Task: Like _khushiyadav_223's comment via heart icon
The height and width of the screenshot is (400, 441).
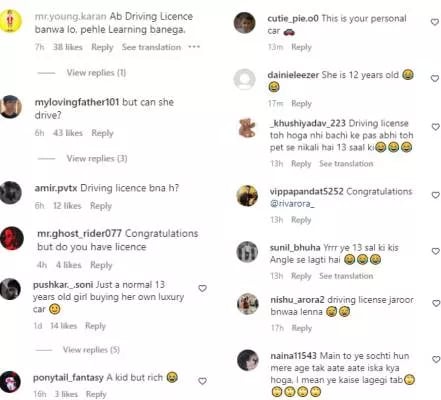Action: pyautogui.click(x=435, y=127)
